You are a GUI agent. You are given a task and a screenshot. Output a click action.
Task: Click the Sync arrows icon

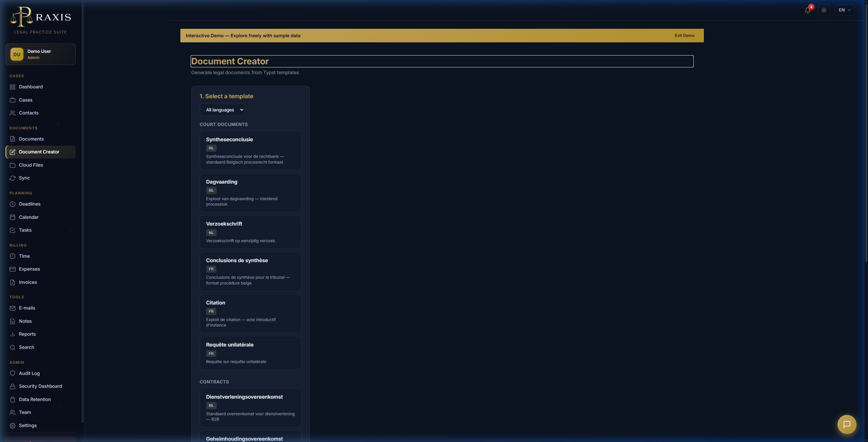(13, 178)
